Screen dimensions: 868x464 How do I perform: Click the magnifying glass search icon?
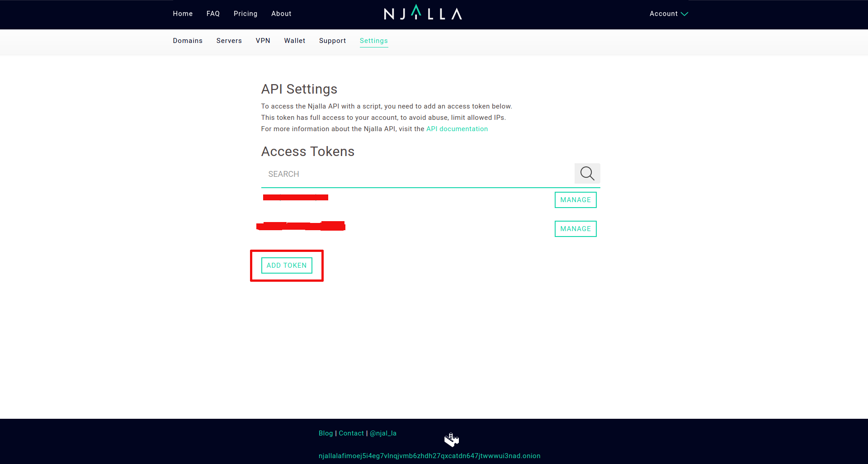coord(587,173)
